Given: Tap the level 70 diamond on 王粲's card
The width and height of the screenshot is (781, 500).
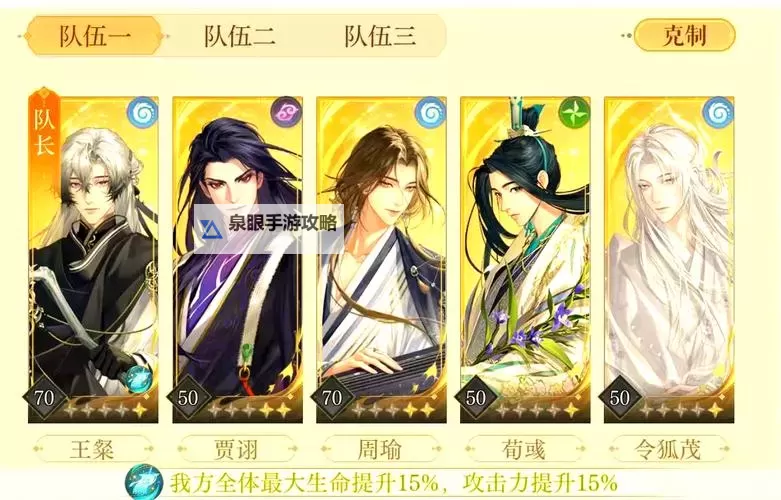Looking at the screenshot, I should [44, 398].
